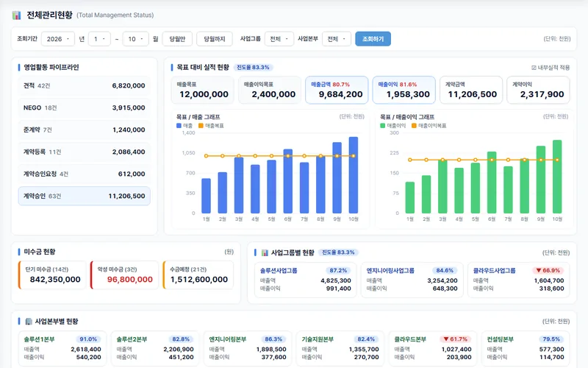Click the 6월 green profit bar

click(492, 183)
